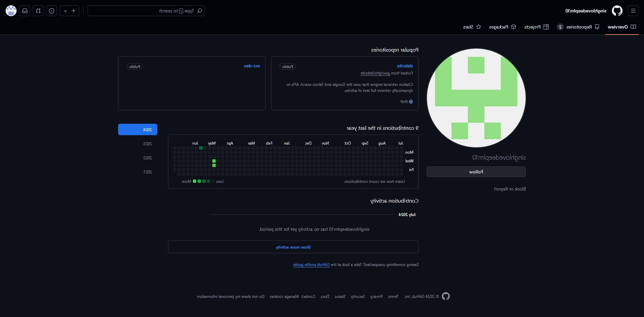The image size is (644, 317).
Task: Open the issues icon in header
Action: [52, 11]
